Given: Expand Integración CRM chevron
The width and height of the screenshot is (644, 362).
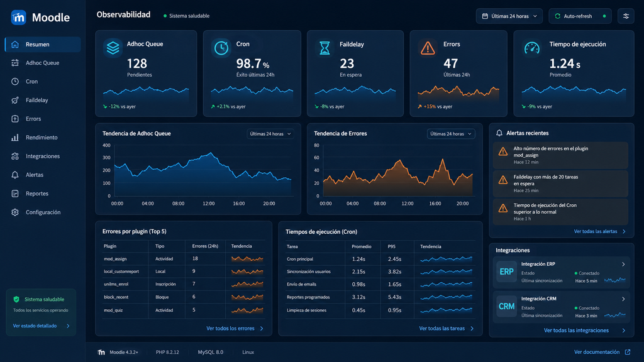Looking at the screenshot, I should coord(623,299).
